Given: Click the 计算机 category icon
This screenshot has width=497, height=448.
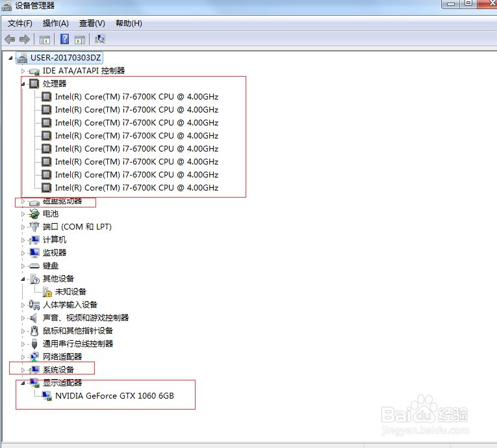Looking at the screenshot, I should tap(34, 240).
